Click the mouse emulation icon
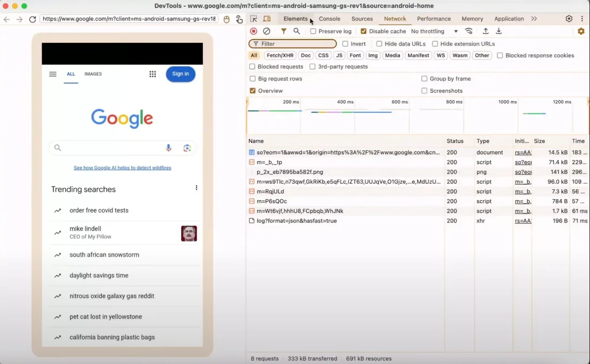The height and width of the screenshot is (364, 590). coord(227,19)
